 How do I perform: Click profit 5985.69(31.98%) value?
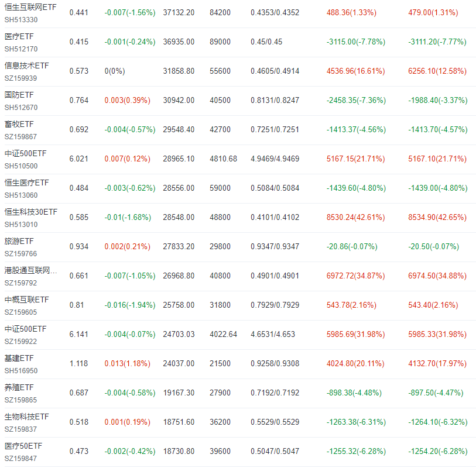[x=355, y=335]
